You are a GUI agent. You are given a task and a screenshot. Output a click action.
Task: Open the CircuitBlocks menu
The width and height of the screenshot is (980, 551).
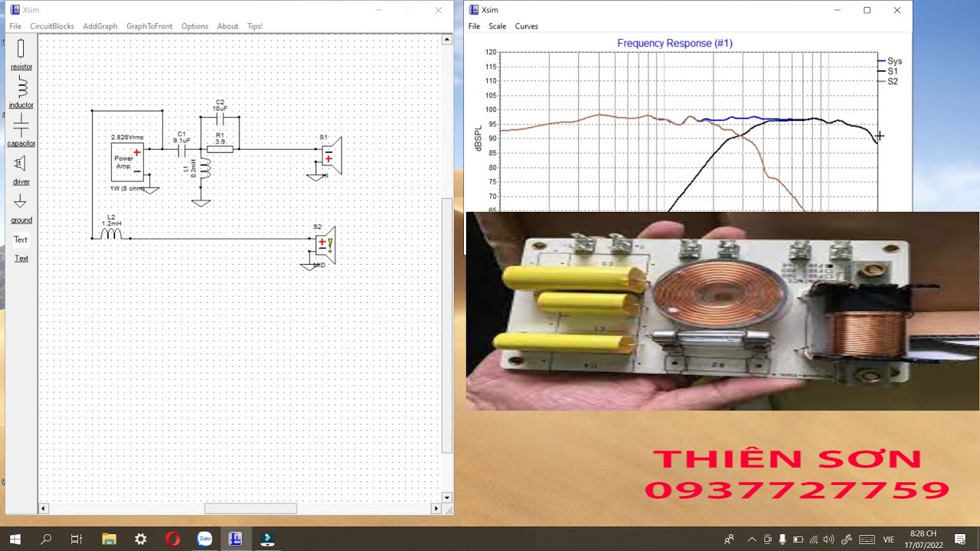point(52,26)
